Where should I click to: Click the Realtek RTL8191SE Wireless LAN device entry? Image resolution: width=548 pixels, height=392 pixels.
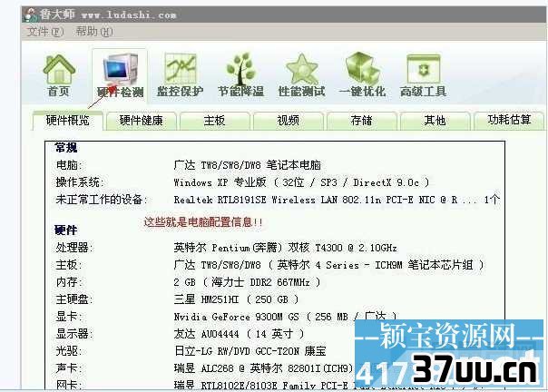click(337, 200)
